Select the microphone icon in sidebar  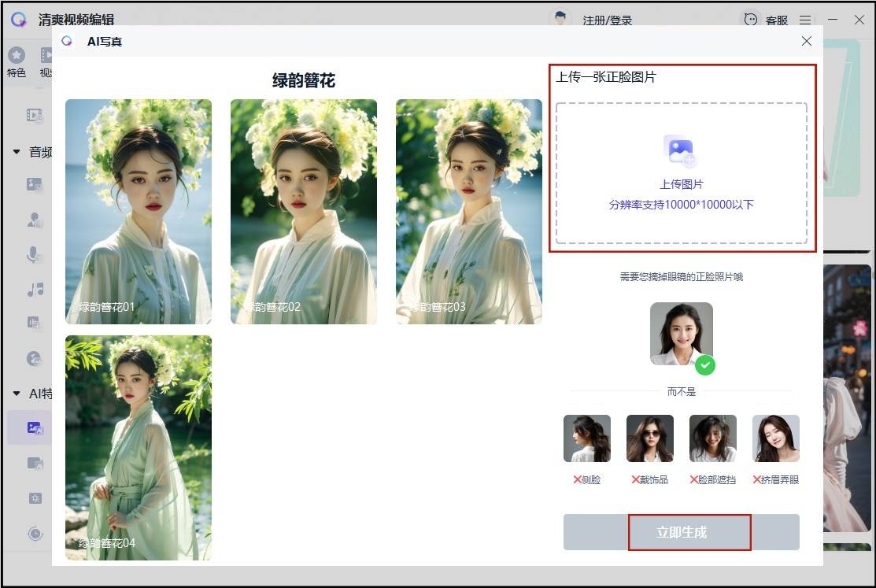(35, 255)
